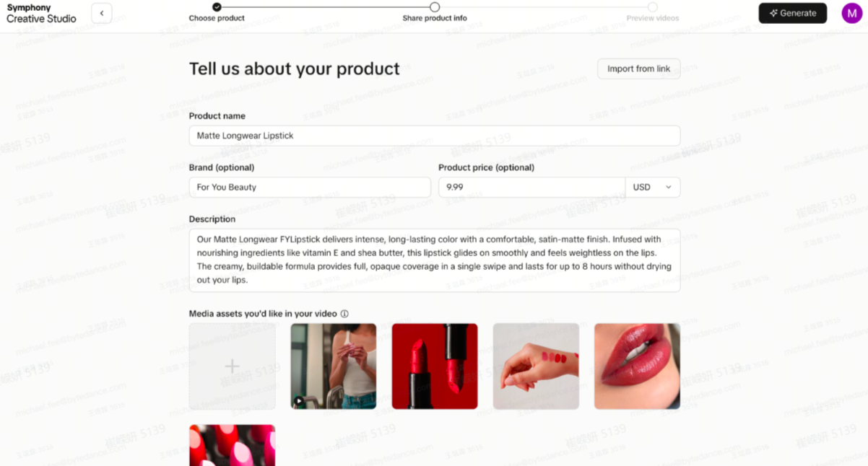Select the red lipstick tubes thumbnail
Viewport: 868px width, 466px height.
tap(435, 366)
